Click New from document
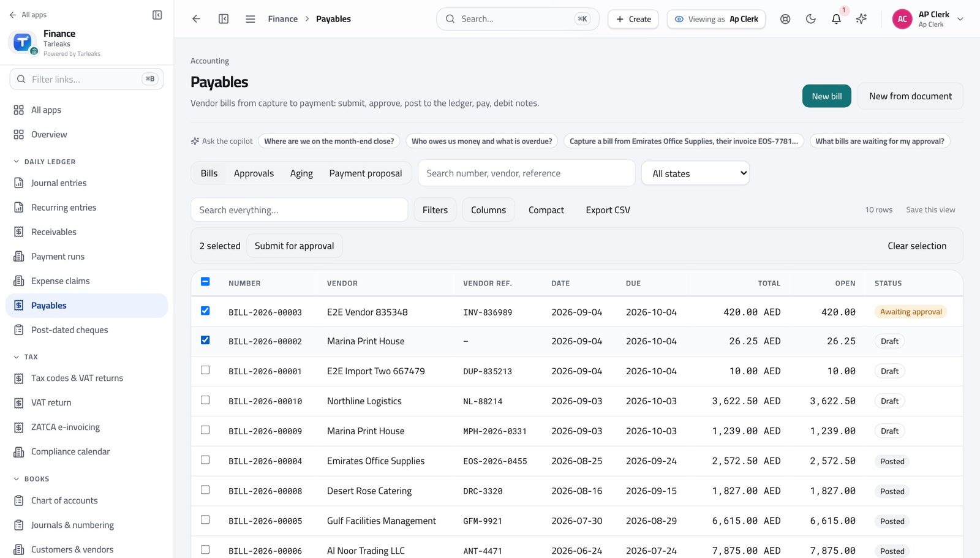This screenshot has width=980, height=558. click(910, 96)
